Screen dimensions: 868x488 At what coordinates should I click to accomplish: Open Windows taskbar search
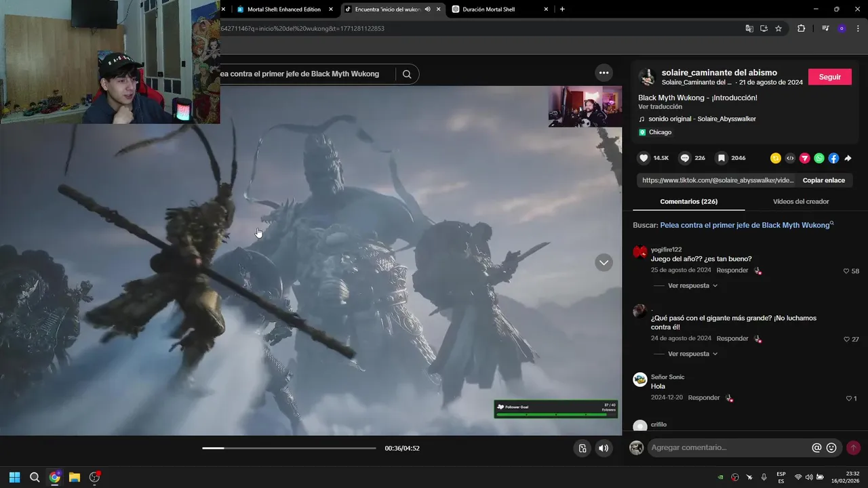[x=35, y=477]
